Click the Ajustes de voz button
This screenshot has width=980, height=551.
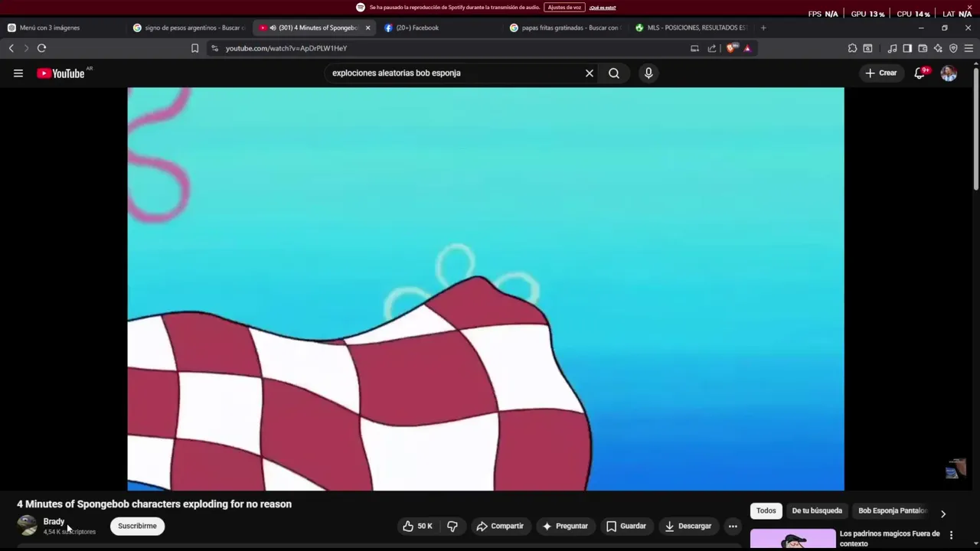click(564, 7)
